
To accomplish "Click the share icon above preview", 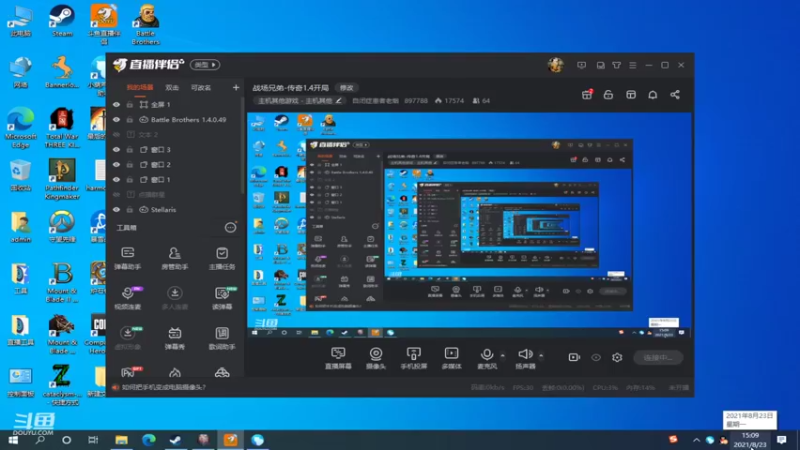I will 675,94.
